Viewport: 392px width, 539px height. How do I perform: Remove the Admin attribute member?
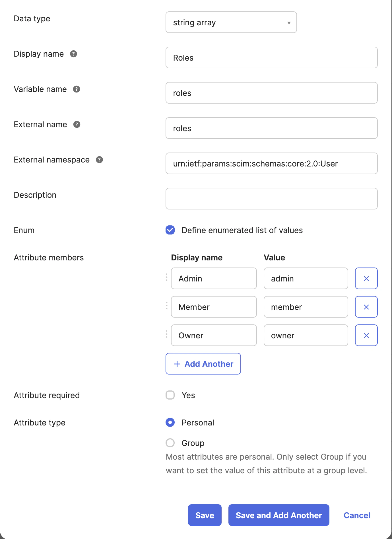[366, 278]
